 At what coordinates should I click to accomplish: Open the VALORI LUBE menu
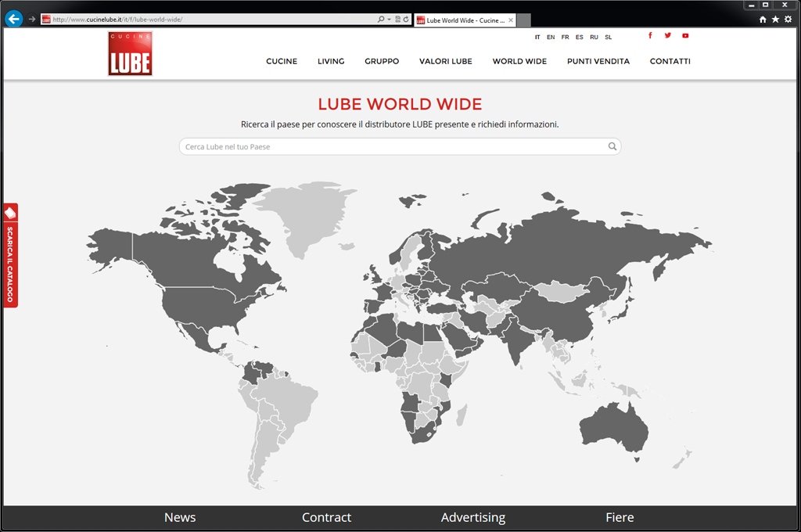tap(445, 61)
